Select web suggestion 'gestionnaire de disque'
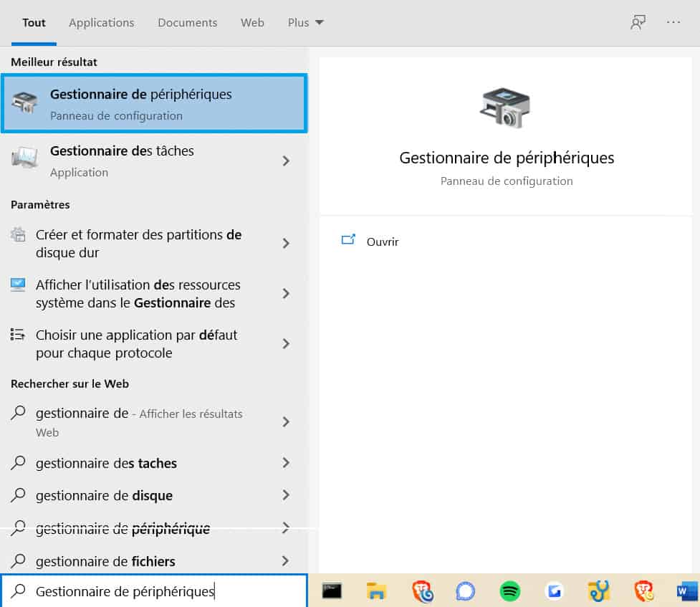700x607 pixels. 155,495
